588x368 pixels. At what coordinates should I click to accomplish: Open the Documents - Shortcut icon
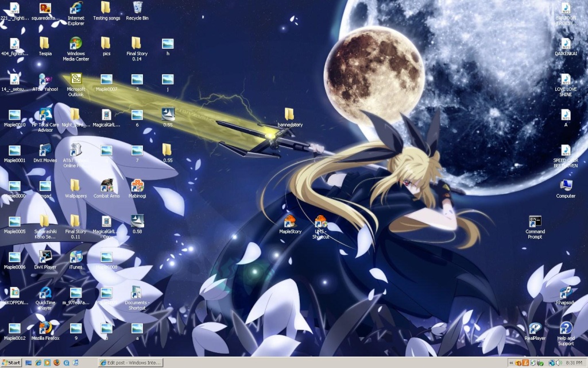click(137, 298)
